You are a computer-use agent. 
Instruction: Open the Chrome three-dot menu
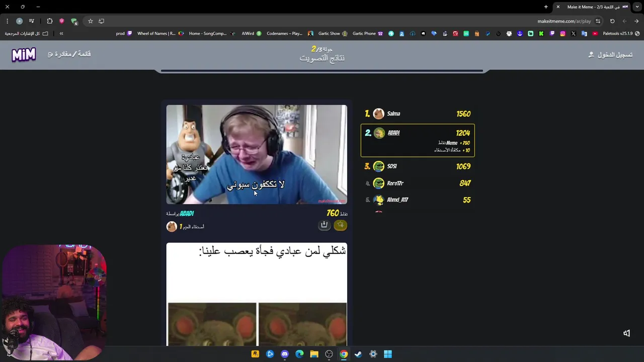coord(7,21)
